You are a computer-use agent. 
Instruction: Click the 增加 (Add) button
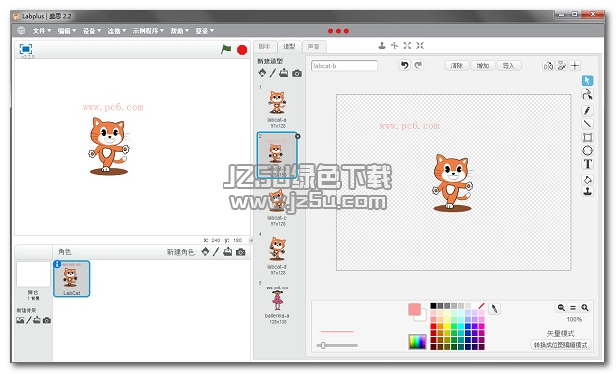coord(483,66)
